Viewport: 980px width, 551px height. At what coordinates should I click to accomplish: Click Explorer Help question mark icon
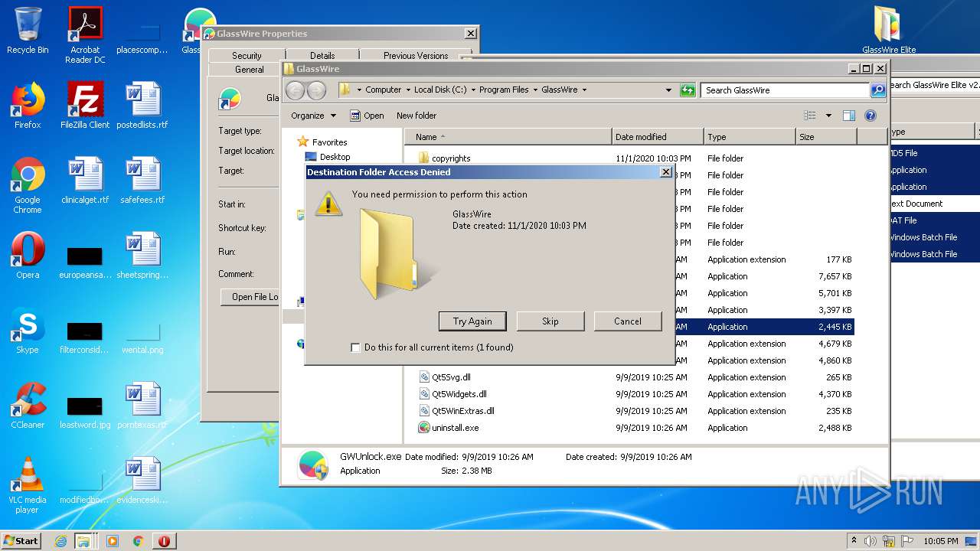click(x=870, y=116)
